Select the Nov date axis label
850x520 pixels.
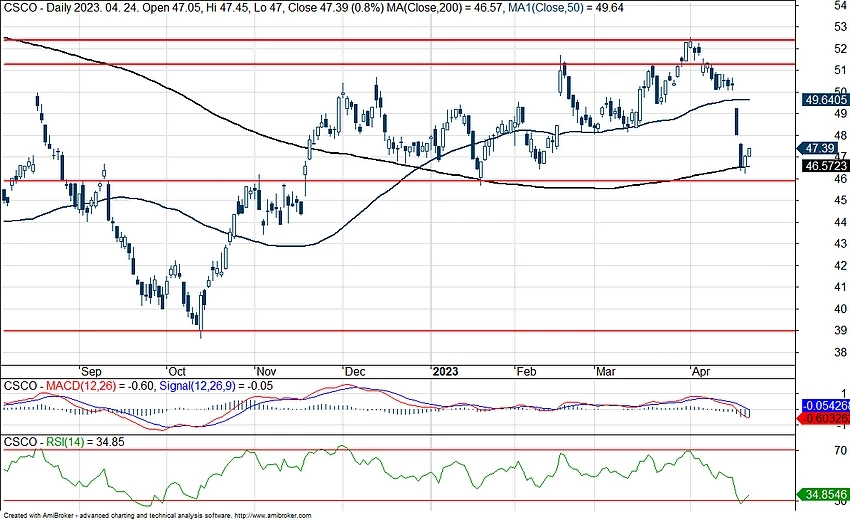pyautogui.click(x=266, y=371)
